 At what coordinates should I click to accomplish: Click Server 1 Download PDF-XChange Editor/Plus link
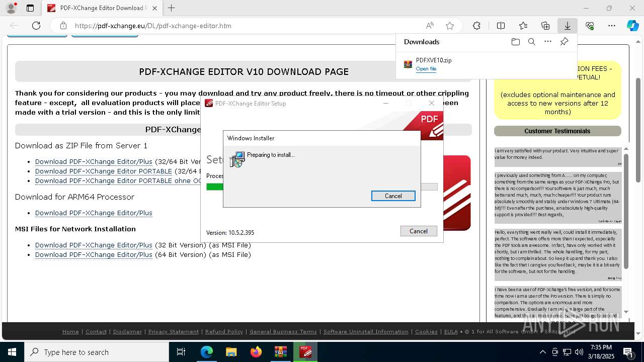click(94, 162)
